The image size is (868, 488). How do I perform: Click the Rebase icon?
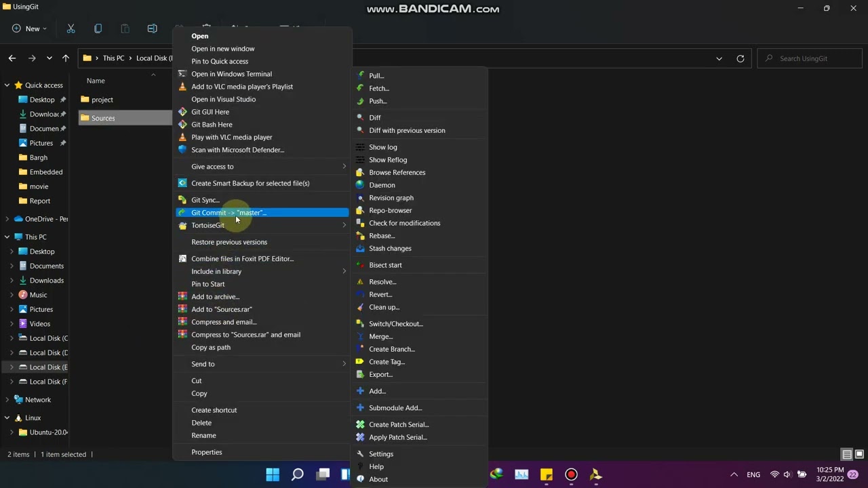[x=361, y=236]
